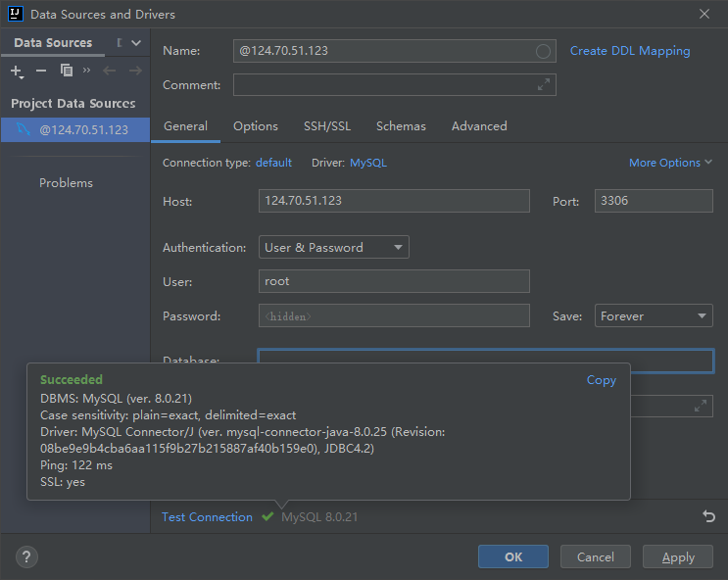Revert changes with the undo arrow icon
Viewport: 728px width, 580px height.
click(x=708, y=516)
